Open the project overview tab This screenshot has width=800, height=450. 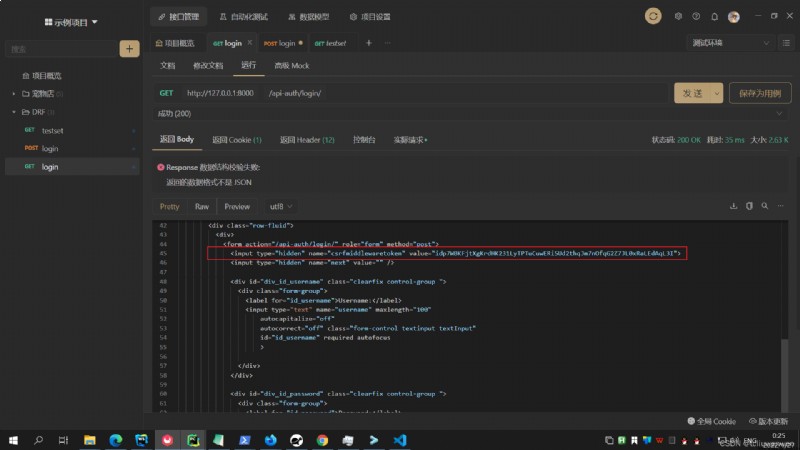[x=175, y=43]
